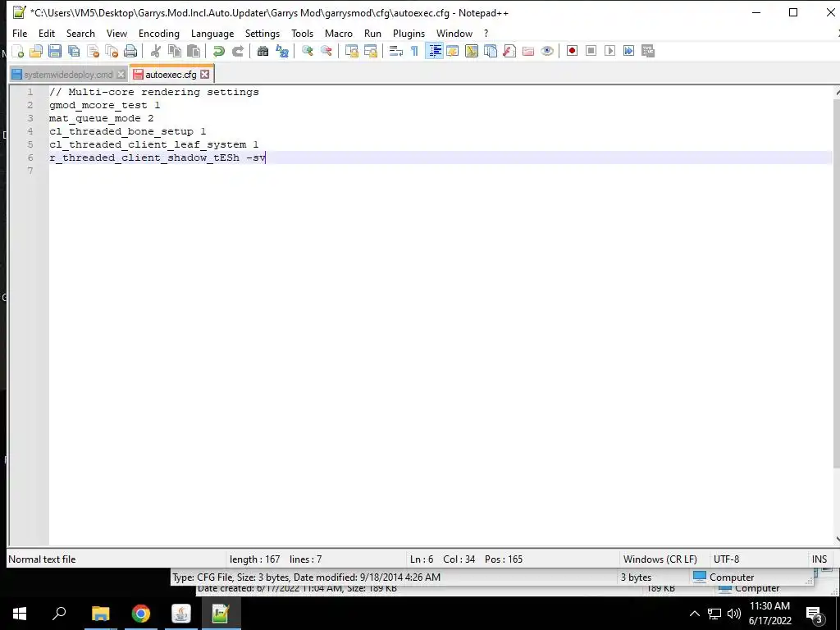
Task: Toggle synchronize horizontal scrolling
Action: (x=370, y=51)
